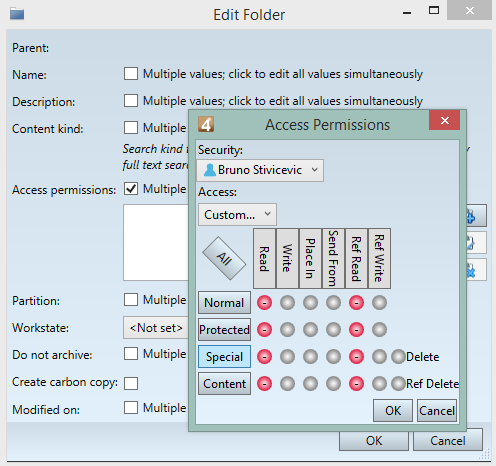The height and width of the screenshot is (466, 496).
Task: Toggle Special Ref Write grey permission circle
Action: point(379,357)
